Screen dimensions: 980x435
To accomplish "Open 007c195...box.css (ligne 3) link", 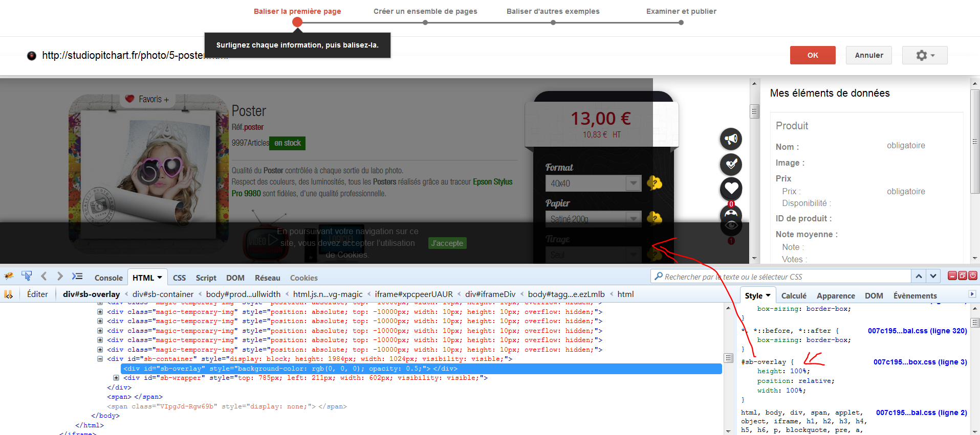I will (920, 362).
